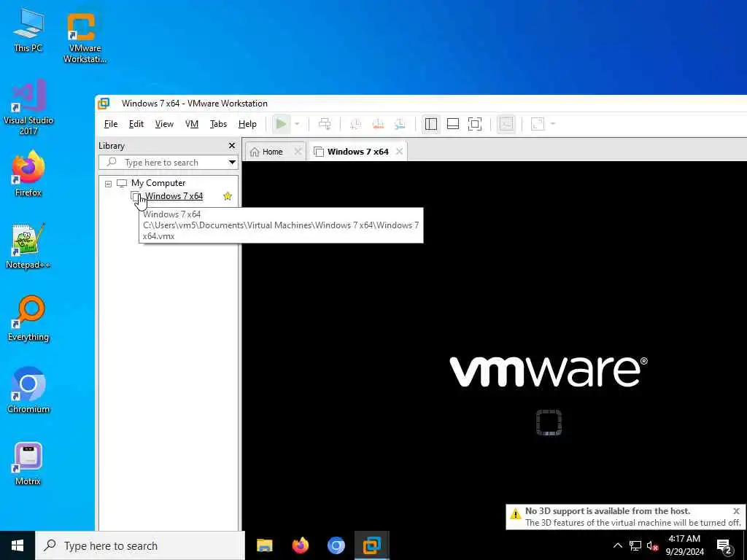Viewport: 747px width, 560px height.
Task: Click inside the virtual machine console display
Action: 494,345
